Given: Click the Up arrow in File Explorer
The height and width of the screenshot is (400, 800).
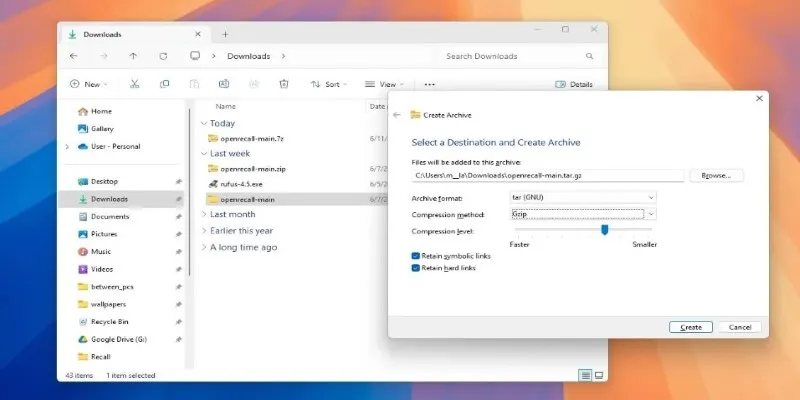Looking at the screenshot, I should (133, 56).
